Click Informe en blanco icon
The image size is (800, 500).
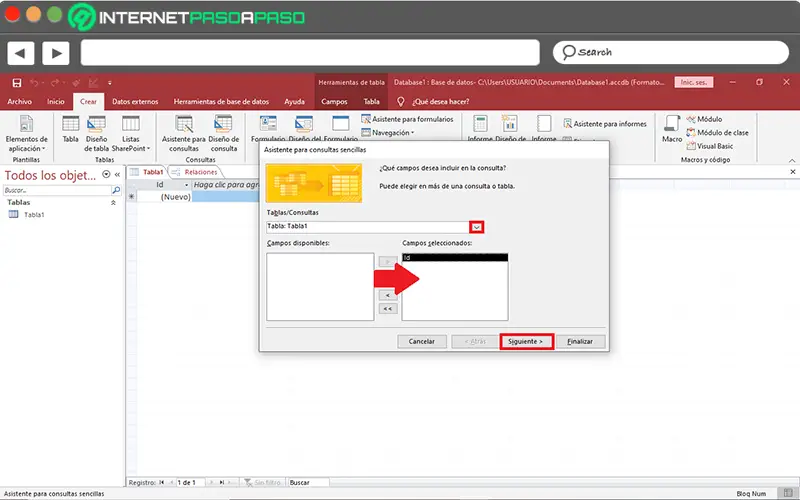544,123
